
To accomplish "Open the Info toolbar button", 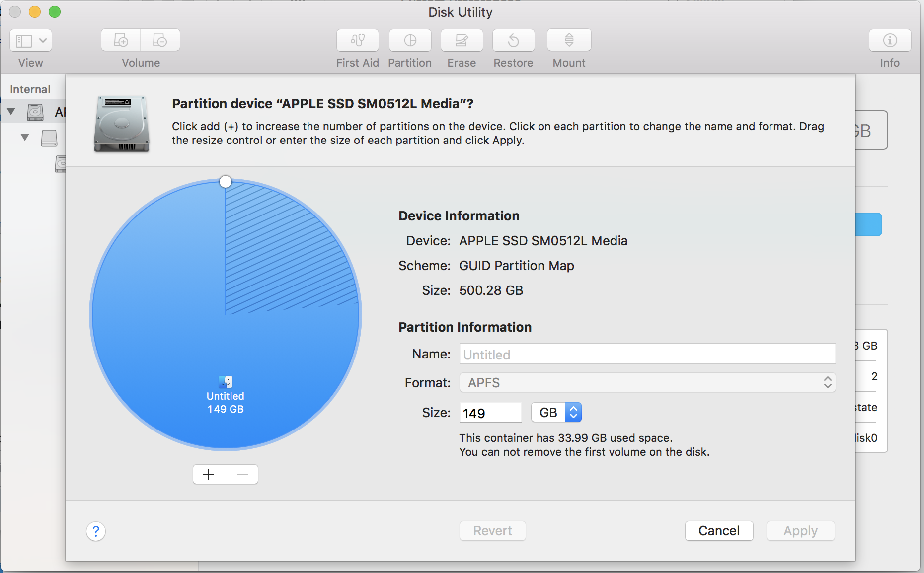I will click(x=890, y=40).
